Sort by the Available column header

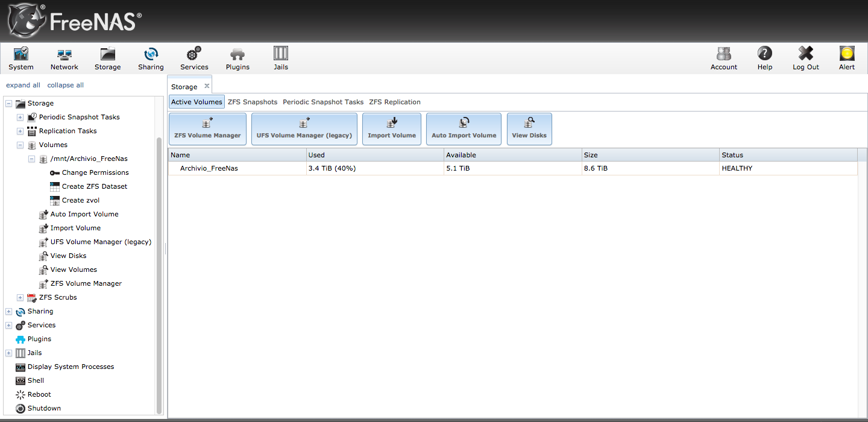[512, 155]
